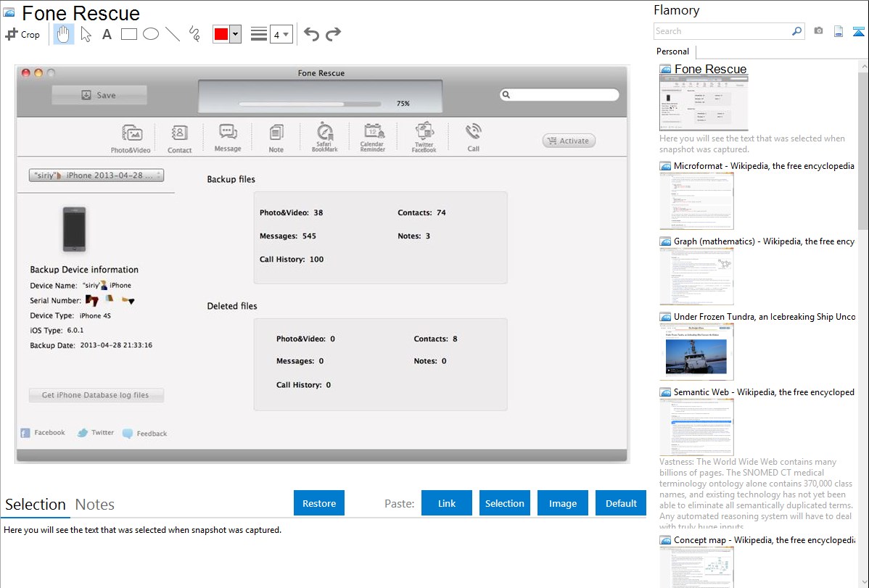Click the Default paste button

click(x=621, y=503)
